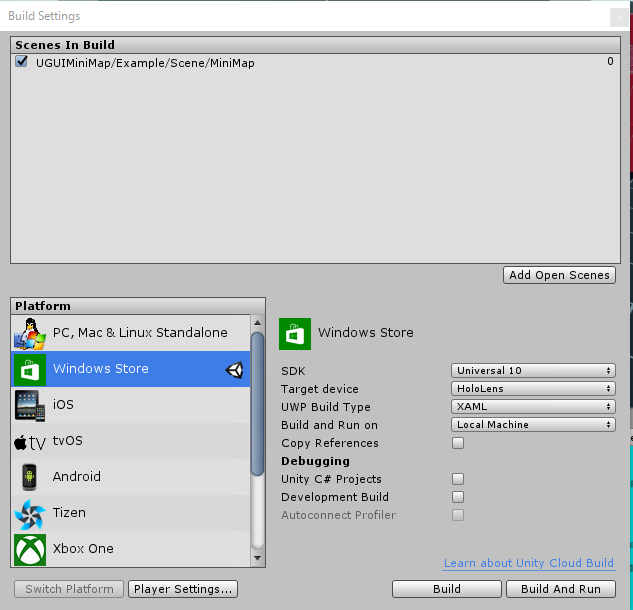The height and width of the screenshot is (610, 633).
Task: Click the iOS iPad device icon
Action: pyautogui.click(x=30, y=405)
